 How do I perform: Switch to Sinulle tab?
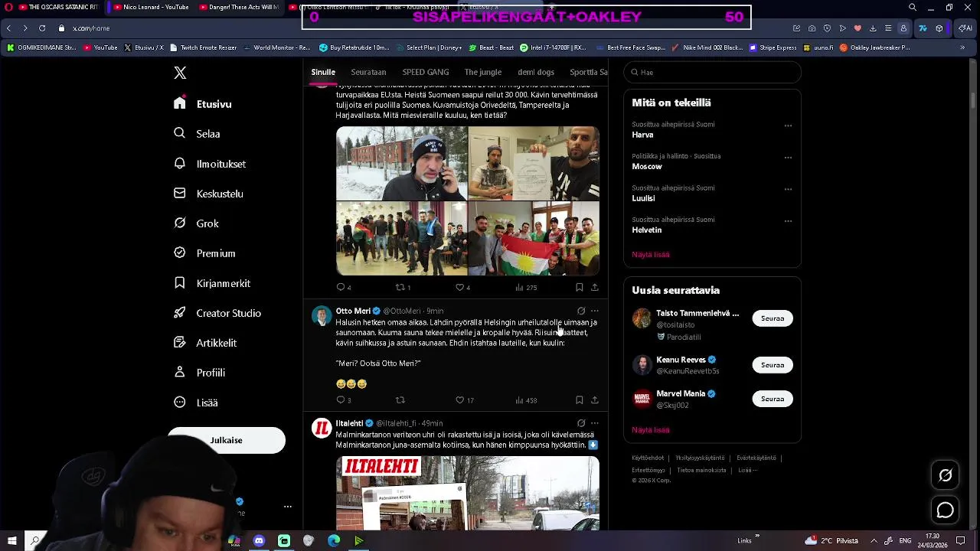[x=323, y=72]
